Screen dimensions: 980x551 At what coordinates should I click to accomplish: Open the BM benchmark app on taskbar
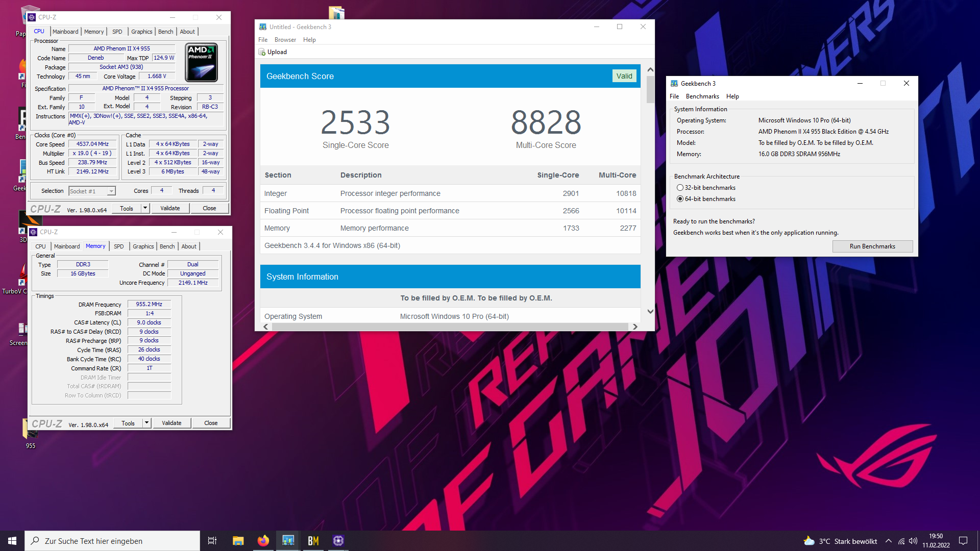[x=313, y=541]
